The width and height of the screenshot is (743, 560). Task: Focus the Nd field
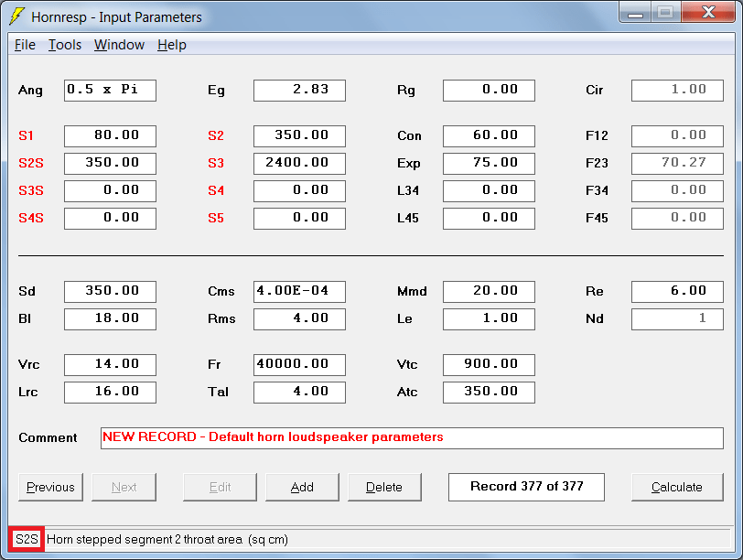678,319
